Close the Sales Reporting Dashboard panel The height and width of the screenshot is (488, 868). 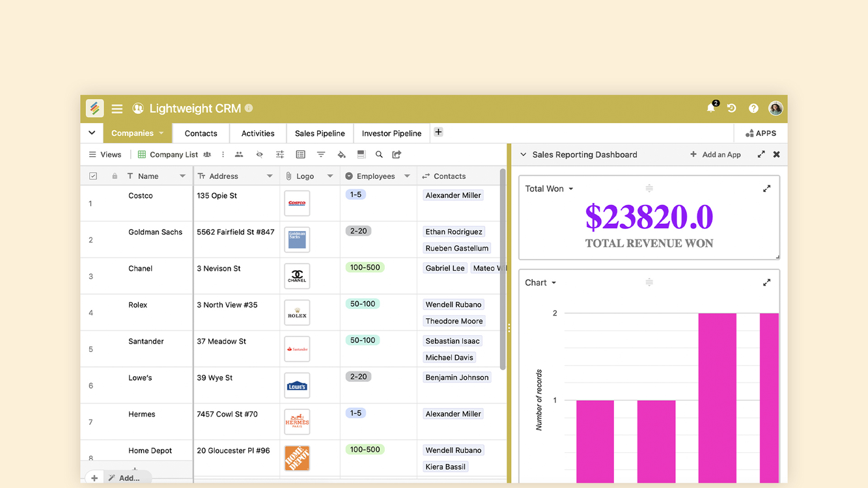(x=776, y=155)
